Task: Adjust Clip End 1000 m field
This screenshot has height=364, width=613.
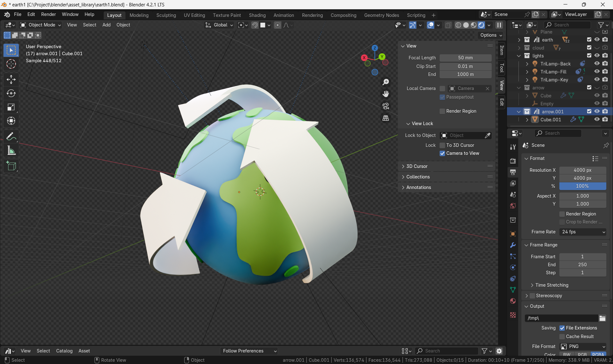Action: point(465,74)
